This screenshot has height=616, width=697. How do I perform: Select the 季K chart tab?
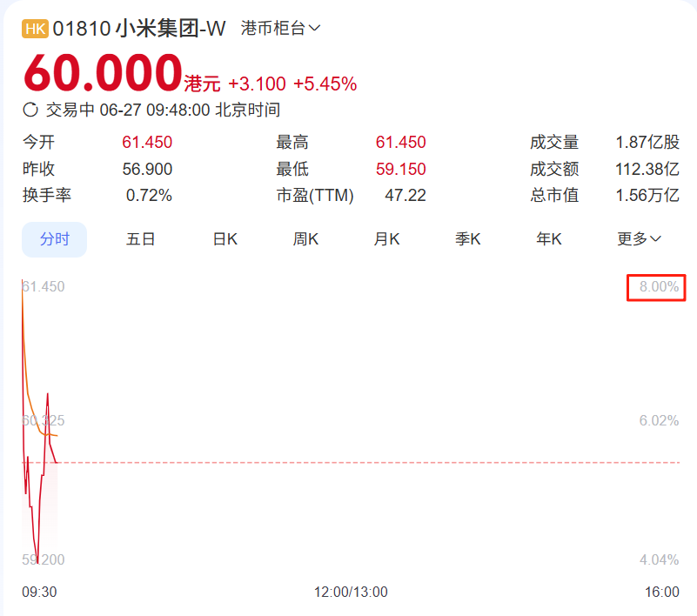(467, 239)
